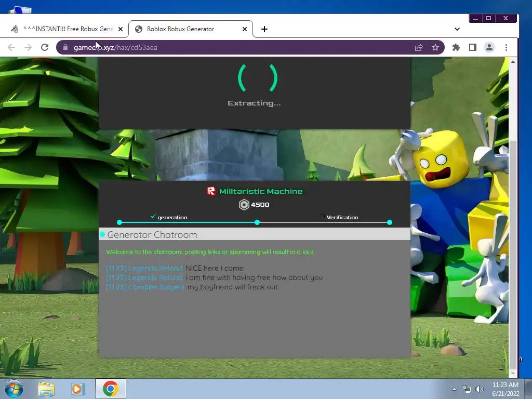The image size is (532, 399).
Task: Go back with the browser back arrow
Action: [11, 47]
